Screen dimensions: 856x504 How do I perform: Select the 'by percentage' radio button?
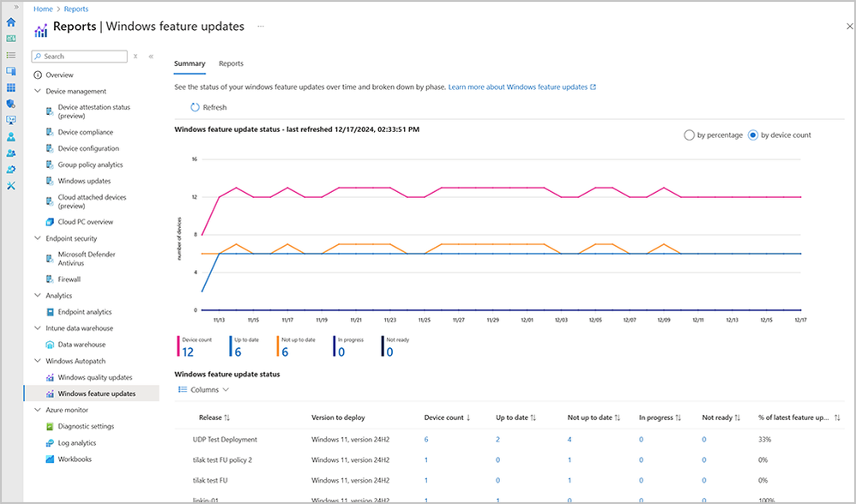coord(689,135)
